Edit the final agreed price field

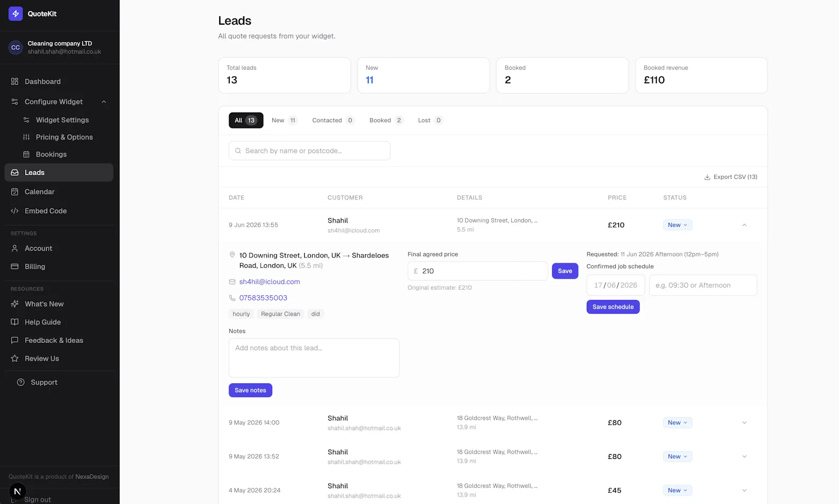click(x=478, y=271)
